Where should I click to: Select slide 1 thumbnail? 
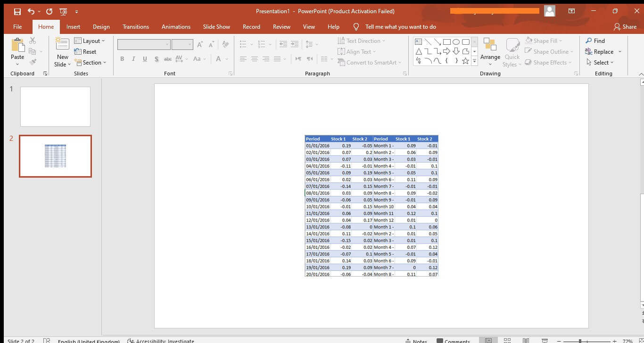[x=55, y=106]
